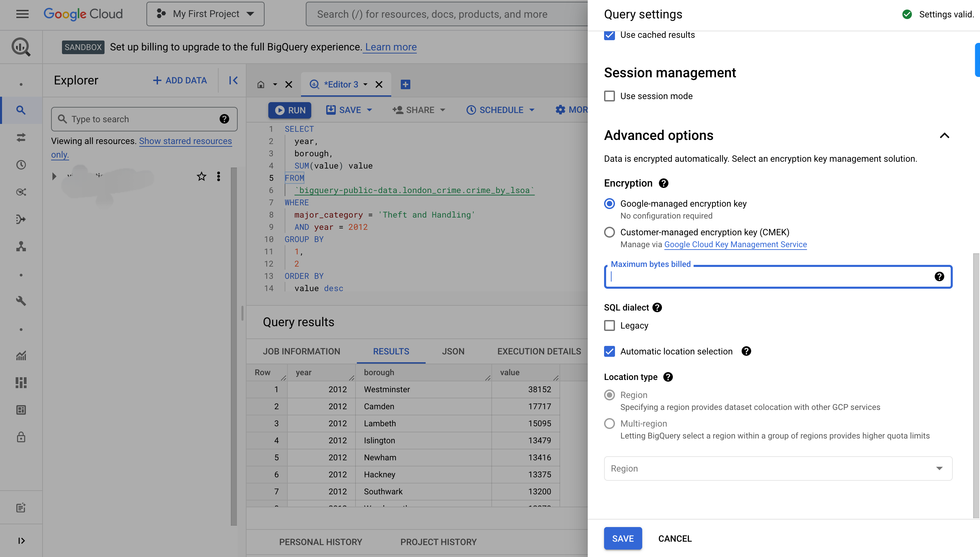Click CANCEL in Query settings
This screenshot has width=980, height=557.
click(675, 539)
